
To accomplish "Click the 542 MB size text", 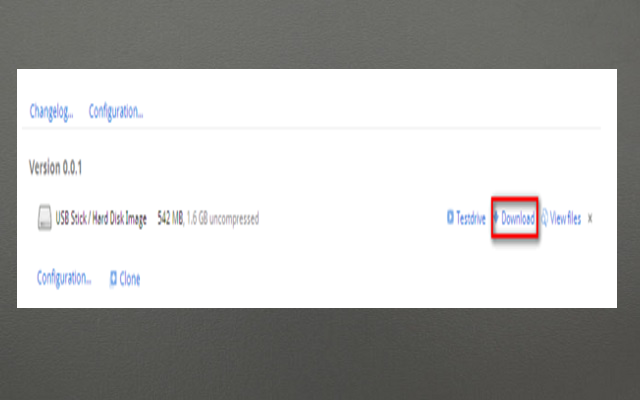I will point(170,218).
